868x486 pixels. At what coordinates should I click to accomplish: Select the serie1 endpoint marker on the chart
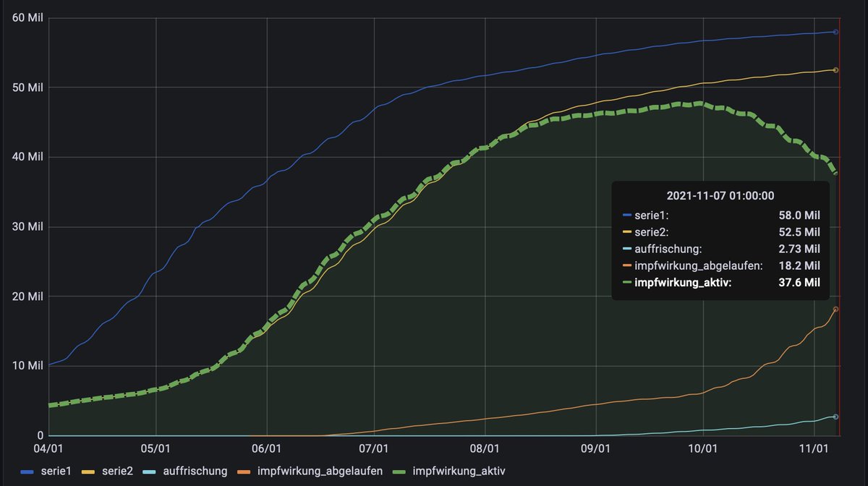[836, 32]
